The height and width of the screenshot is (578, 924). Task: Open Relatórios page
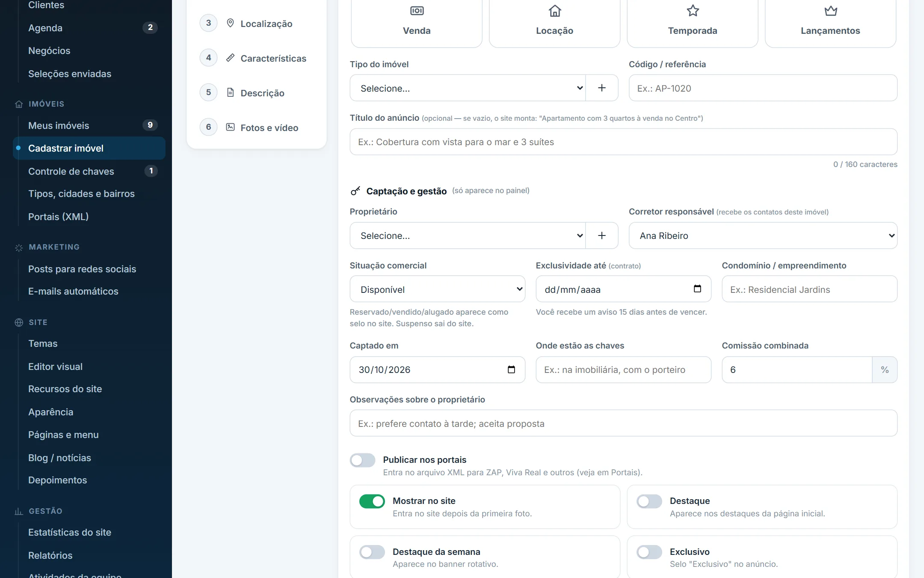tap(89, 555)
